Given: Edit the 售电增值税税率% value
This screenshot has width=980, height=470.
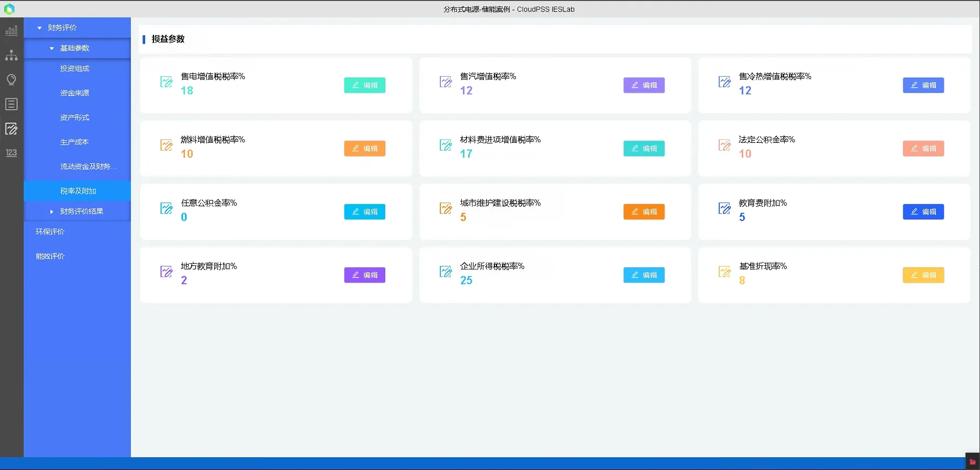Looking at the screenshot, I should coord(365,85).
